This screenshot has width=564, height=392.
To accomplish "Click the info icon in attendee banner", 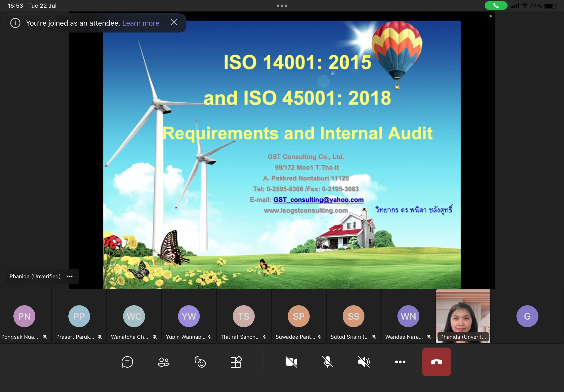I will pos(15,23).
